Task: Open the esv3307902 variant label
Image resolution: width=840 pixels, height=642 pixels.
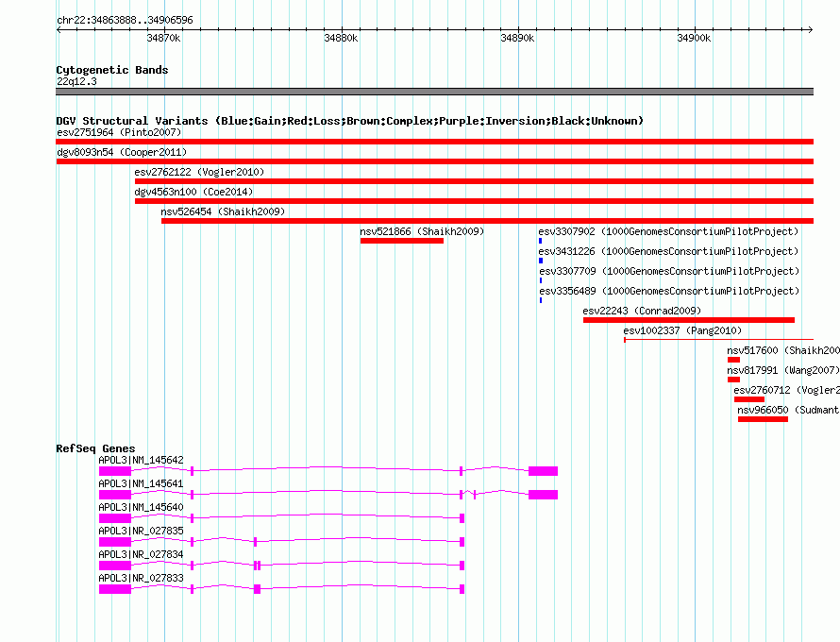Action: 668,231
